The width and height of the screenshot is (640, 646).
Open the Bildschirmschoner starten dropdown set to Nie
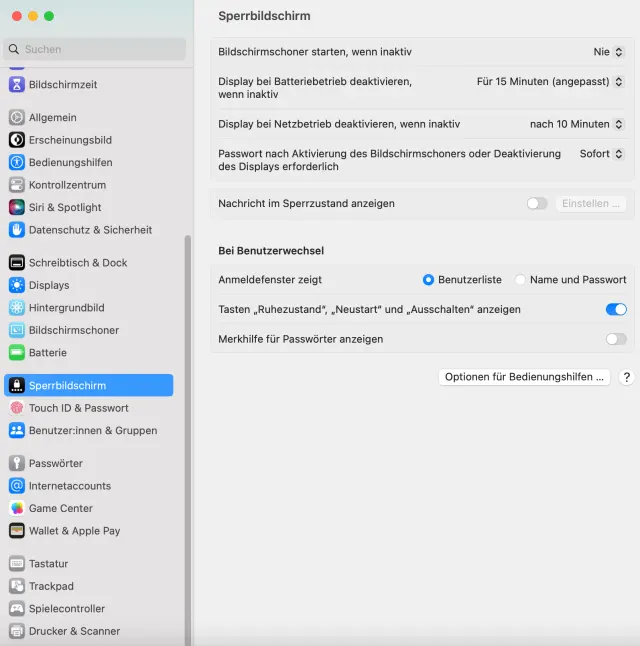point(609,52)
